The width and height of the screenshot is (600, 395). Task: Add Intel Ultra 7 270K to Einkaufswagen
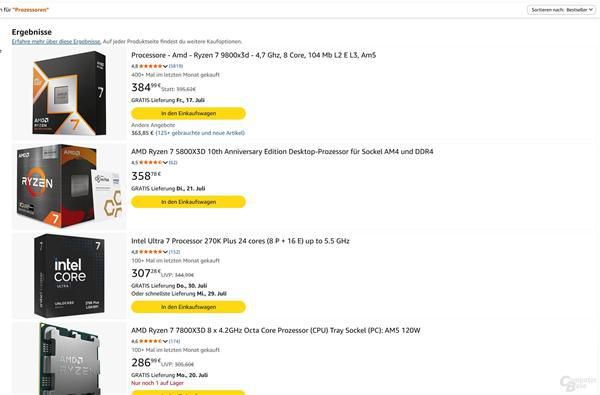coord(188,307)
